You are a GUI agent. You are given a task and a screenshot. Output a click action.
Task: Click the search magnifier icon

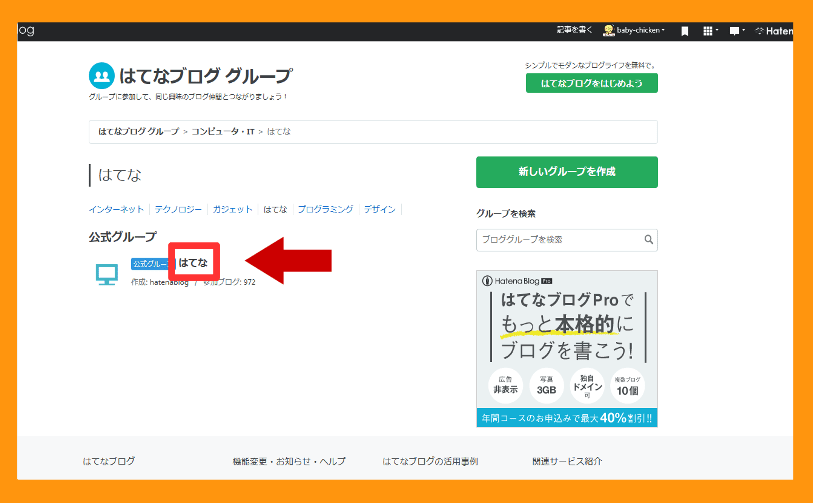[x=648, y=240]
